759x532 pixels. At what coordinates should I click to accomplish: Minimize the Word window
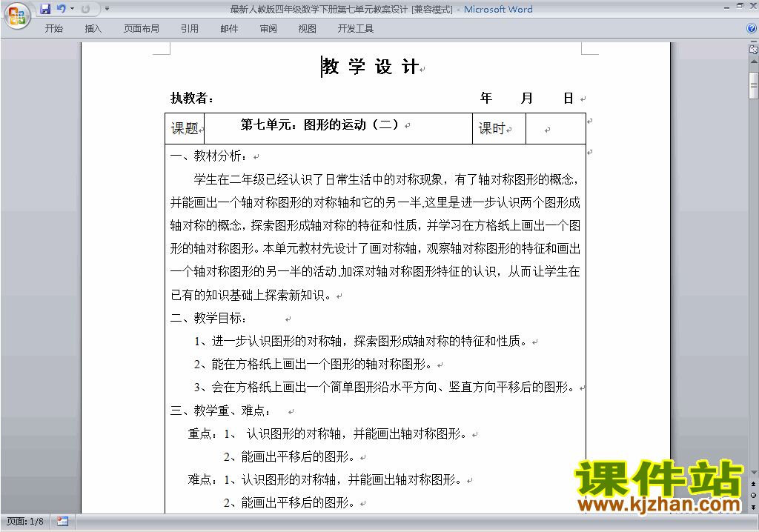pyautogui.click(x=726, y=7)
